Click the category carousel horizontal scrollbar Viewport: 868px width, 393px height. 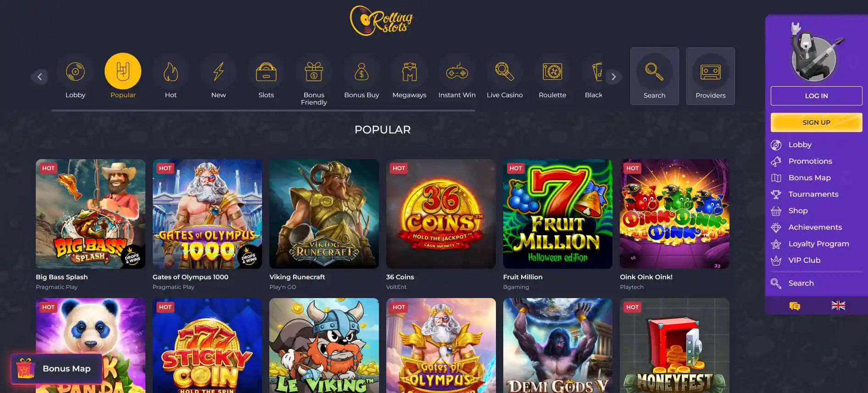(263, 111)
